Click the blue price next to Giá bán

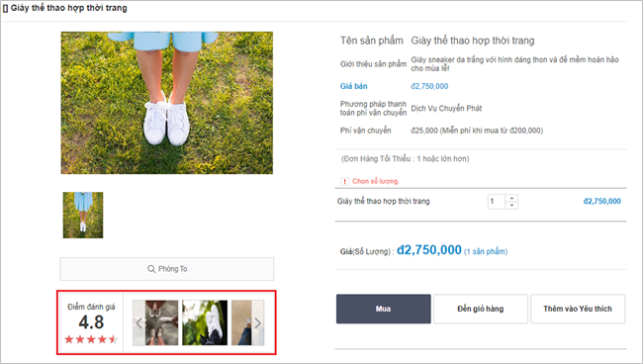429,86
